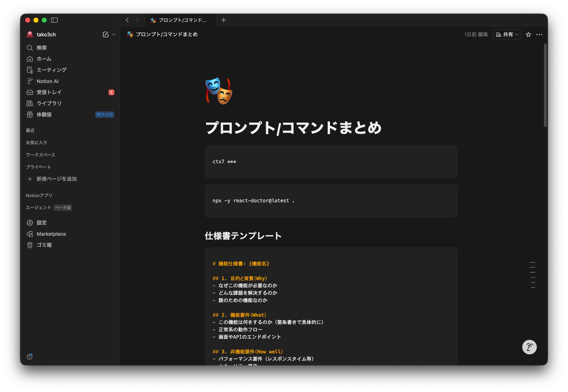
Task: Select the プロンプト/コマンドまとめ tab
Action: click(179, 20)
